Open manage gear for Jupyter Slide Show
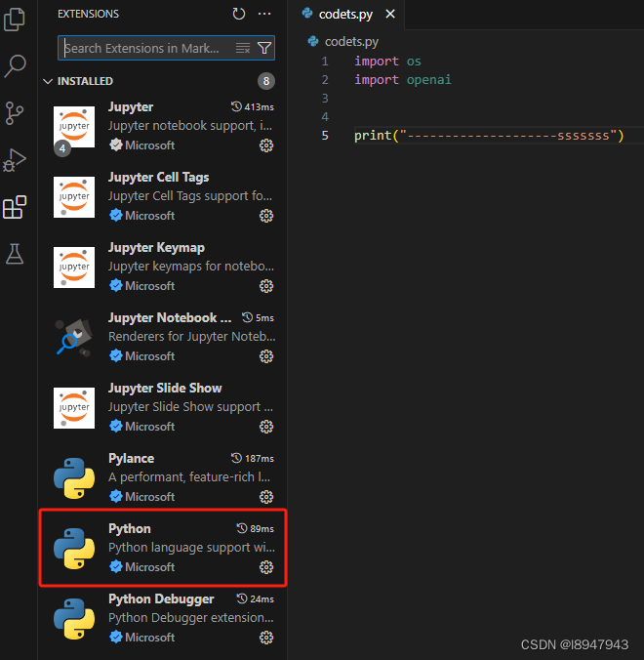 pyautogui.click(x=266, y=427)
